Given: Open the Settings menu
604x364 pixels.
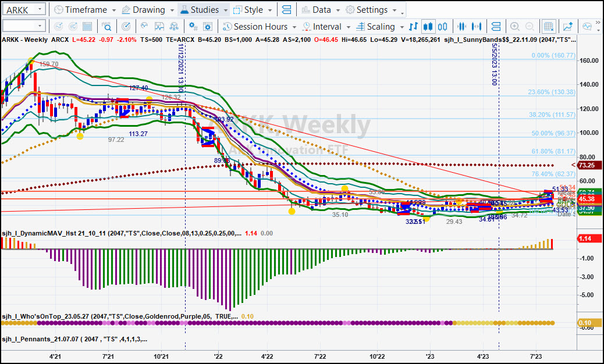Looking at the screenshot, I should point(367,10).
